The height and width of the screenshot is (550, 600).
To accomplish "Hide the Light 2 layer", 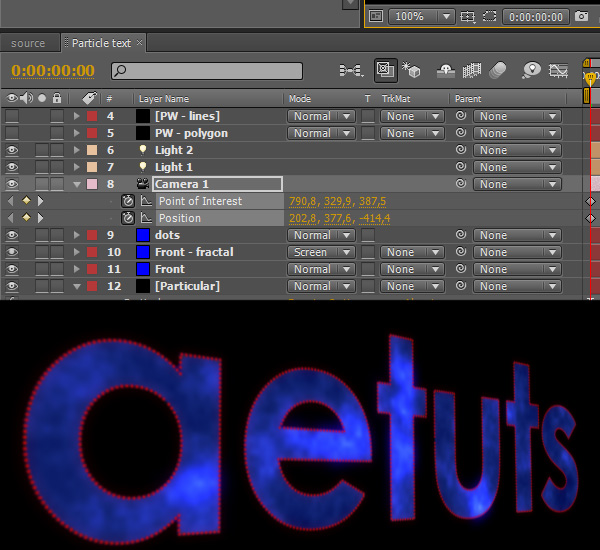I will point(12,150).
